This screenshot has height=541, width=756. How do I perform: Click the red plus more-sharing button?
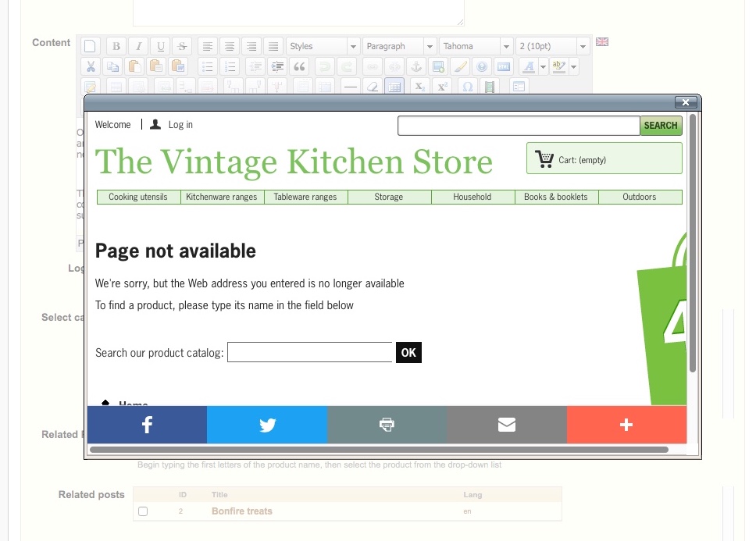tap(626, 425)
